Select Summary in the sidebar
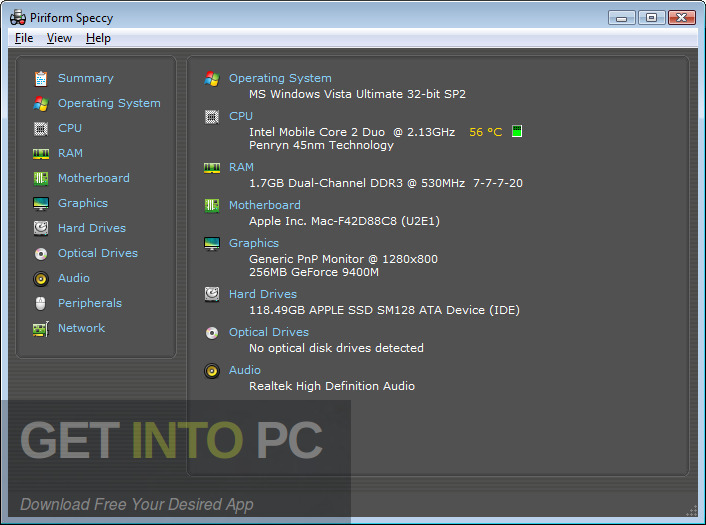Image resolution: width=706 pixels, height=525 pixels. (86, 78)
